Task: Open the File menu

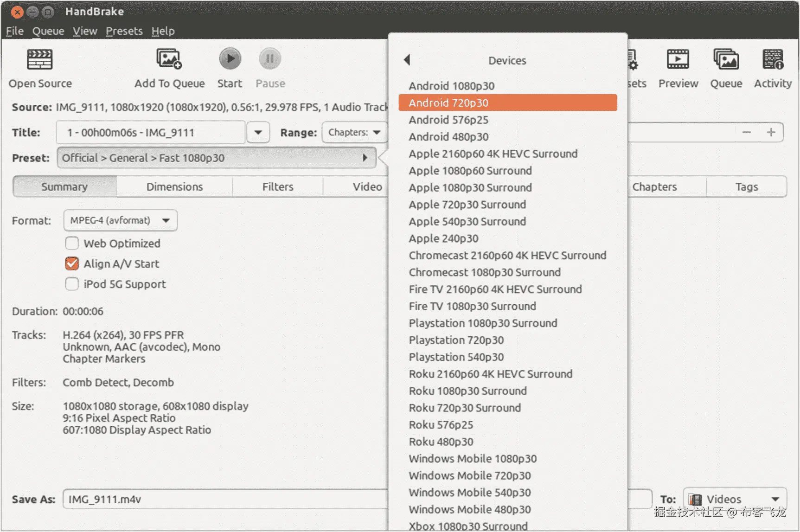Action: (x=15, y=31)
